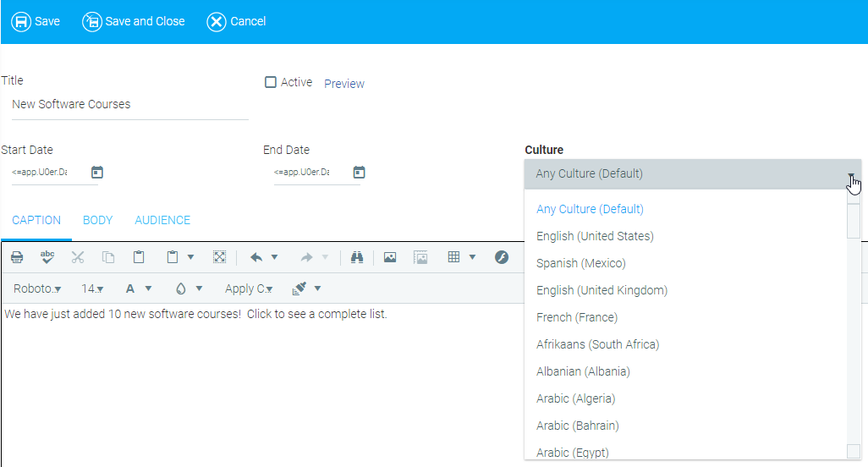This screenshot has height=467, width=868.
Task: Click the Title input field
Action: (x=127, y=105)
